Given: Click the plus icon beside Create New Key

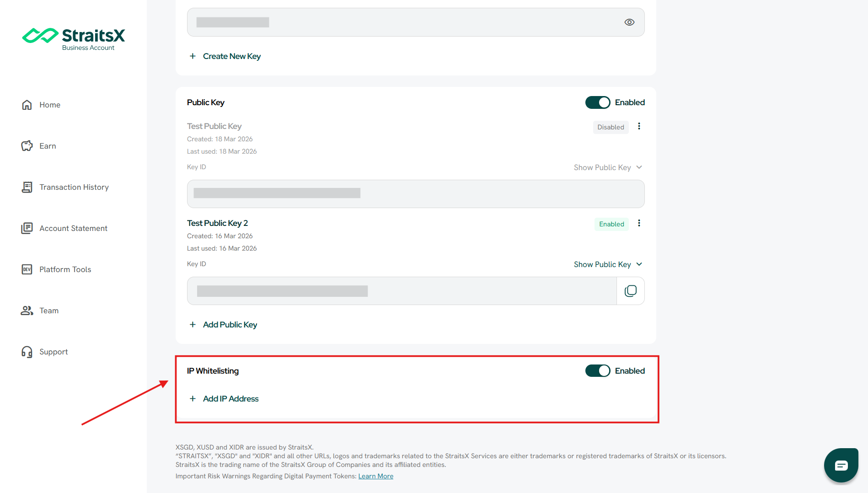Looking at the screenshot, I should click(x=193, y=56).
